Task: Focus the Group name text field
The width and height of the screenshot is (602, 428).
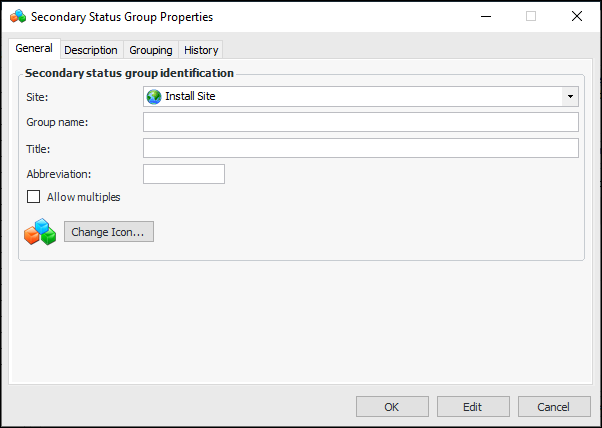Action: [360, 123]
